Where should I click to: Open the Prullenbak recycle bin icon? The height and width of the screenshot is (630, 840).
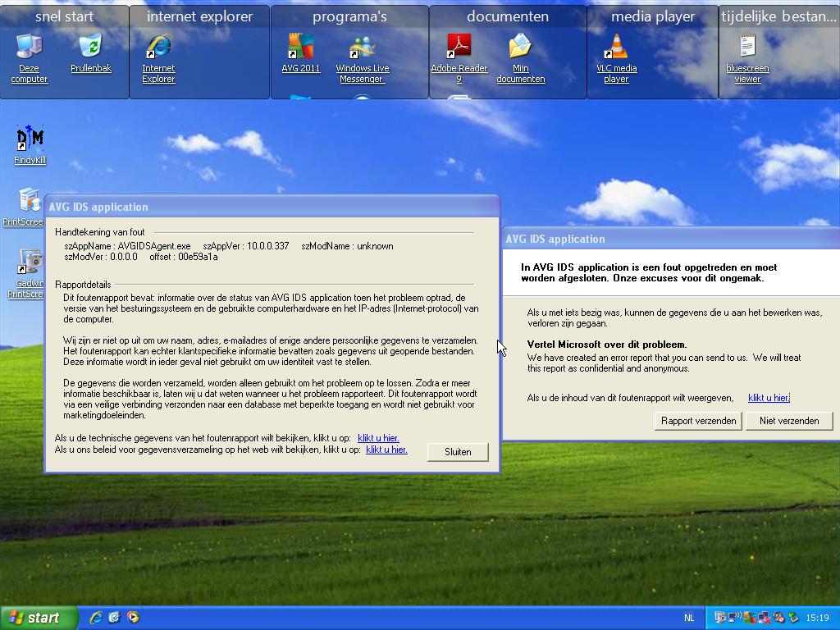pos(91,53)
